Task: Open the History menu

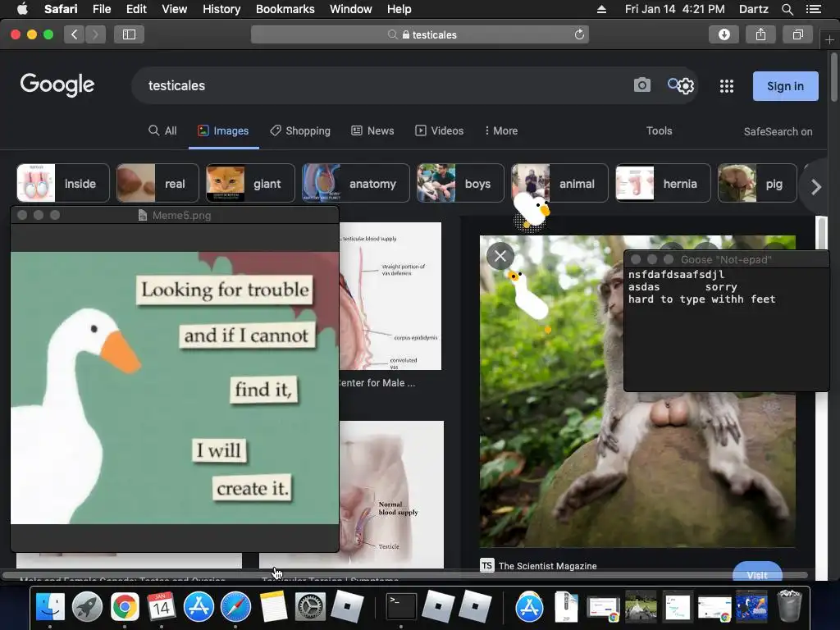Action: tap(221, 9)
